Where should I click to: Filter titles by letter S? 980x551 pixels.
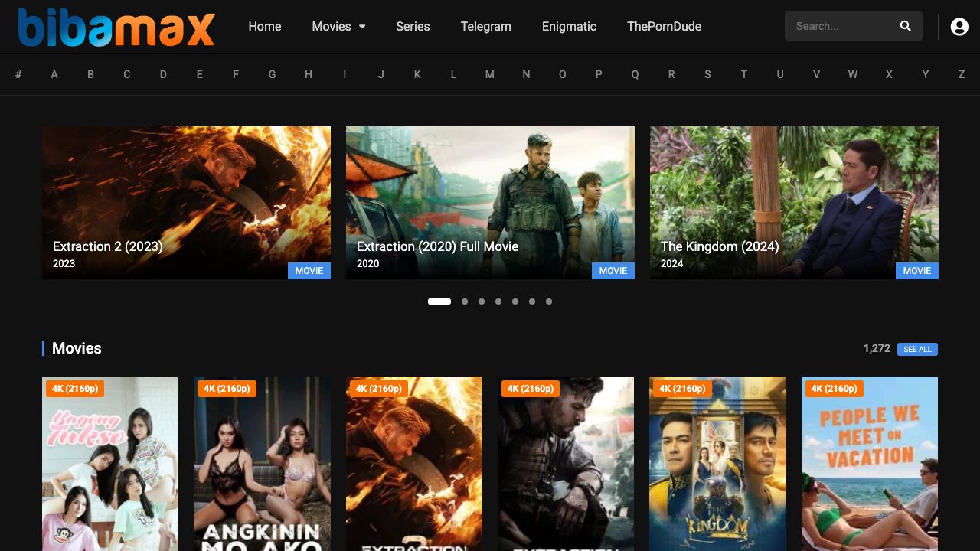click(x=707, y=74)
